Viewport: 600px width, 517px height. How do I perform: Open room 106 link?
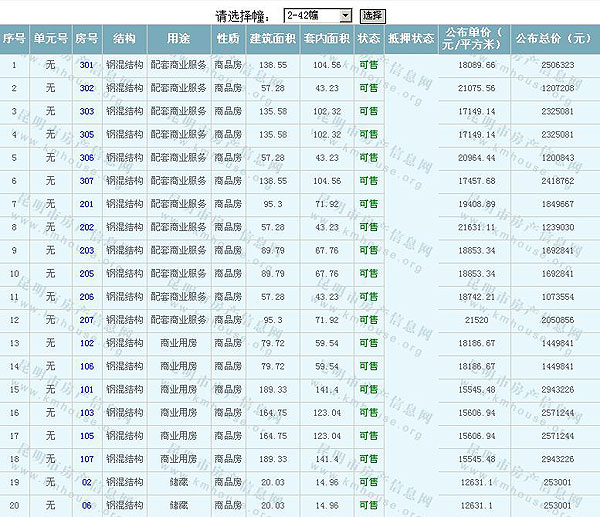click(x=87, y=366)
